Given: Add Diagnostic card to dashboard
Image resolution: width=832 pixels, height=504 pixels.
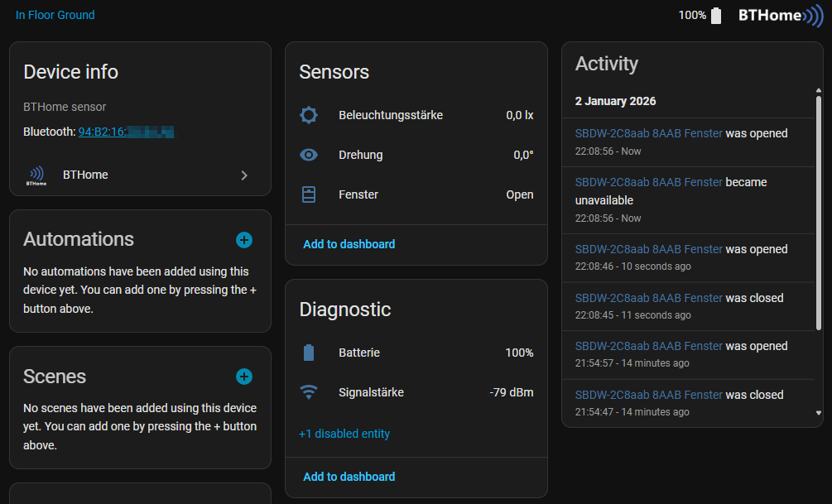Looking at the screenshot, I should (349, 477).
